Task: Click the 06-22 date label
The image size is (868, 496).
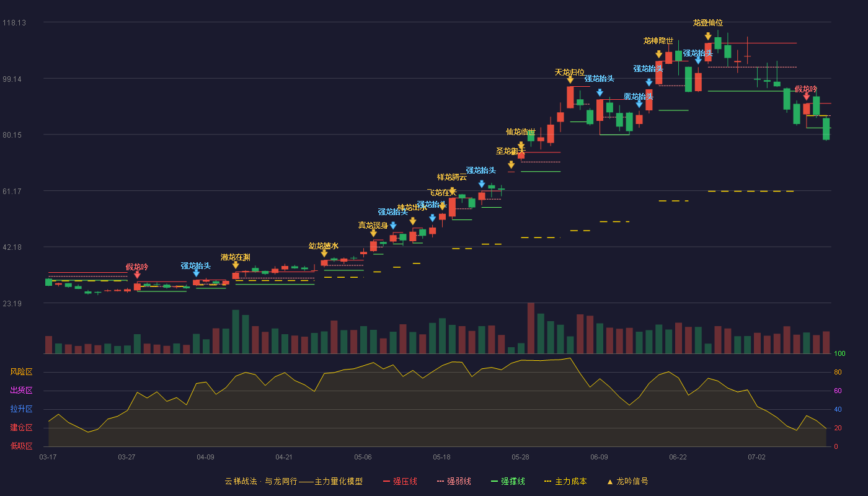Action: (x=678, y=457)
